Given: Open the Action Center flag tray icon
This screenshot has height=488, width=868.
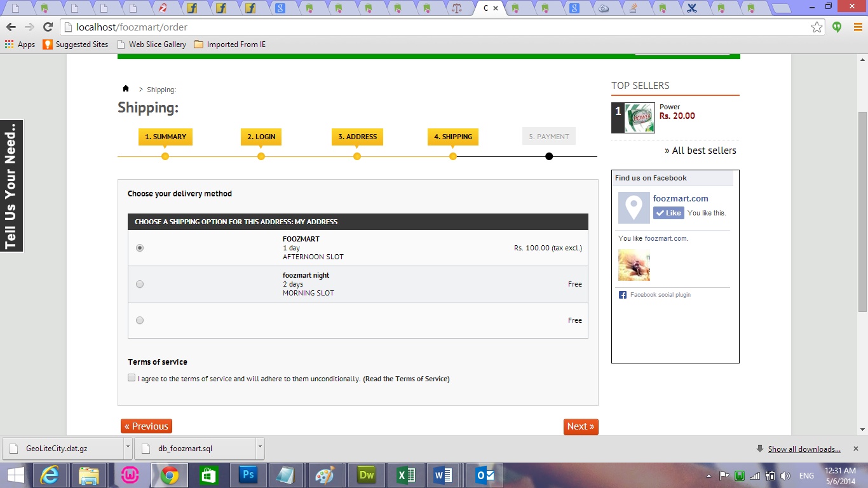Looking at the screenshot, I should [724, 476].
